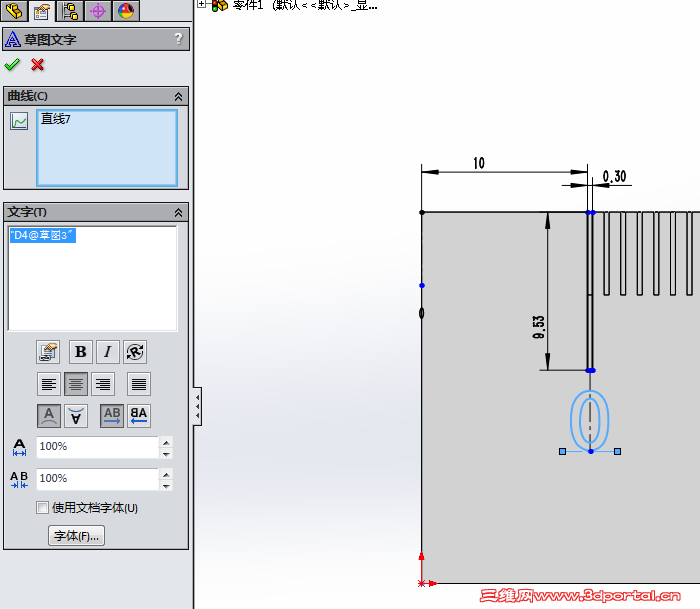Click the sketch text 0 preview
The width and height of the screenshot is (700, 609).
[590, 420]
